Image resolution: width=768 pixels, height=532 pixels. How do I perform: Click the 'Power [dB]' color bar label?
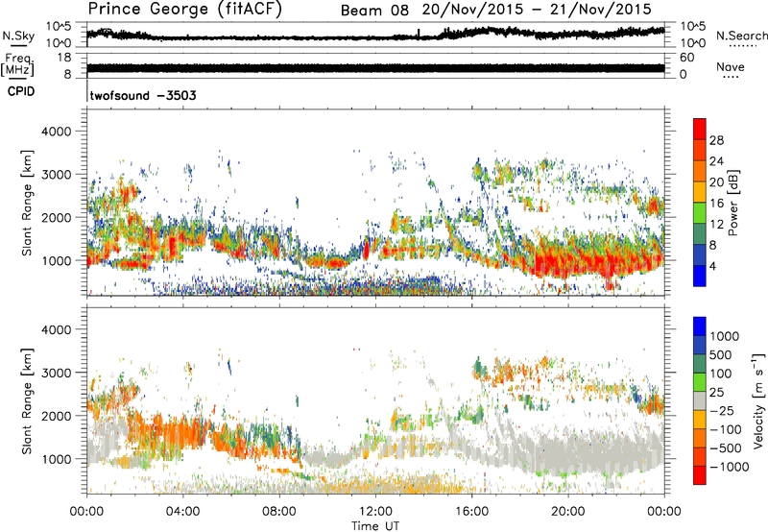click(732, 203)
